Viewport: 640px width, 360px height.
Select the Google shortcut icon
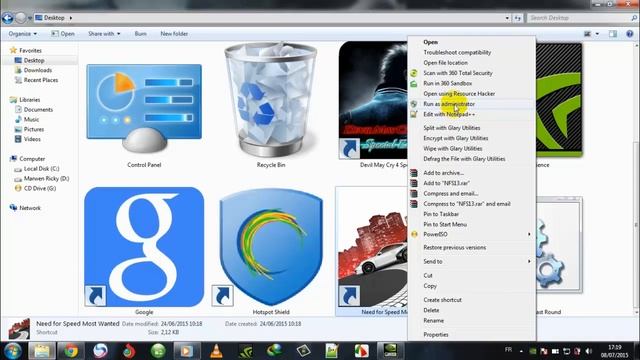coord(144,247)
